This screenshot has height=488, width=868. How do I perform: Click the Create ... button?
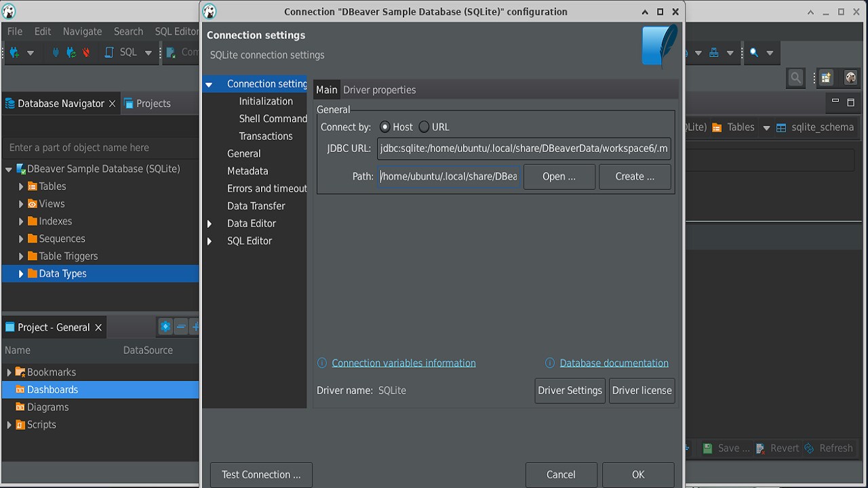[x=635, y=176]
